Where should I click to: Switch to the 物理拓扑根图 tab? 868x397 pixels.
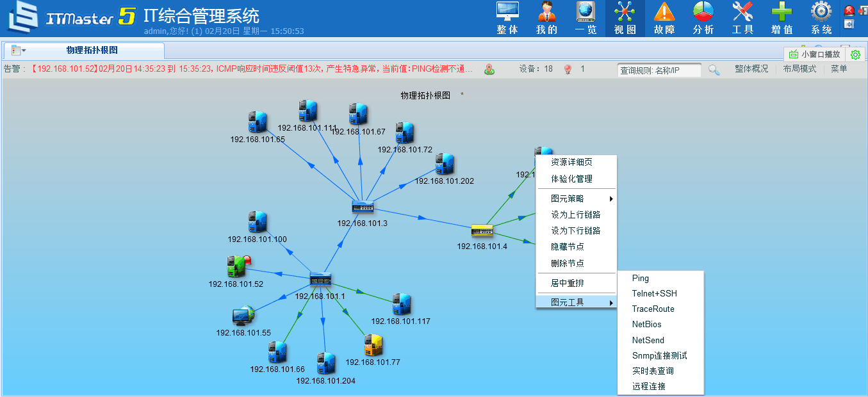point(92,51)
